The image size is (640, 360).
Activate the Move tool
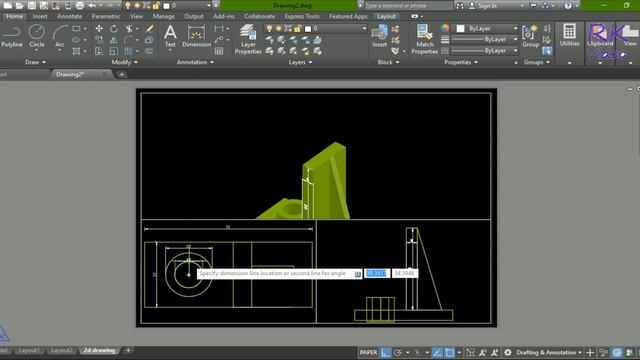(99, 29)
